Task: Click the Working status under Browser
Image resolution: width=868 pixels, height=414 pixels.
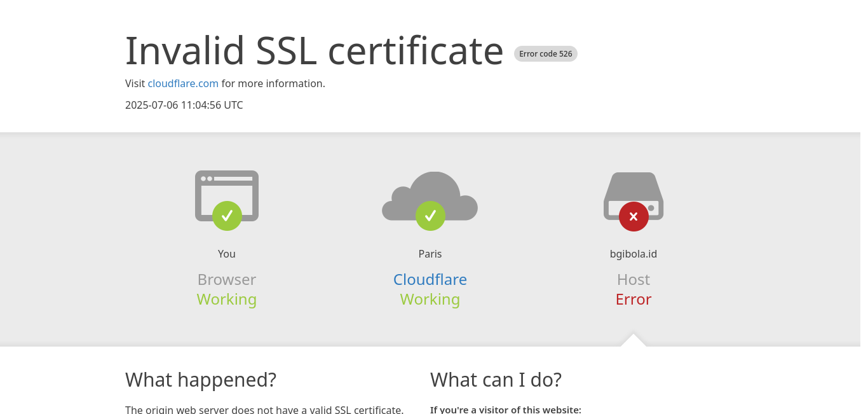Action: click(x=227, y=300)
